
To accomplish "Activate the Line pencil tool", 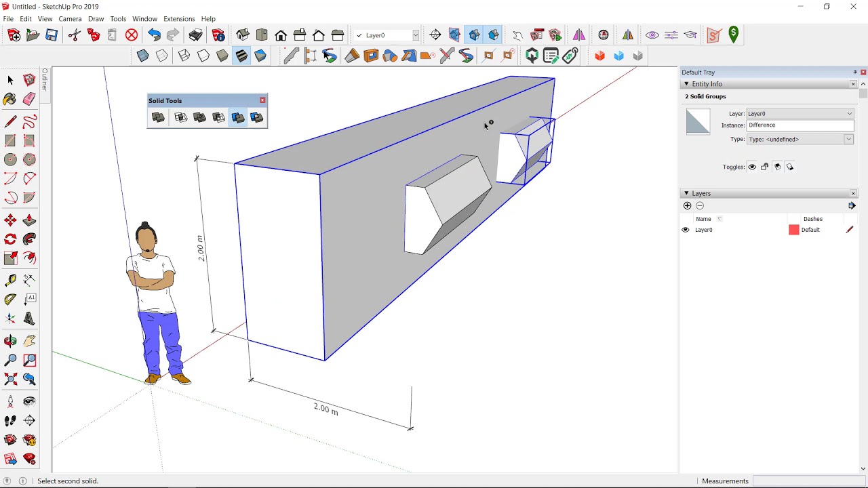I will tap(10, 121).
